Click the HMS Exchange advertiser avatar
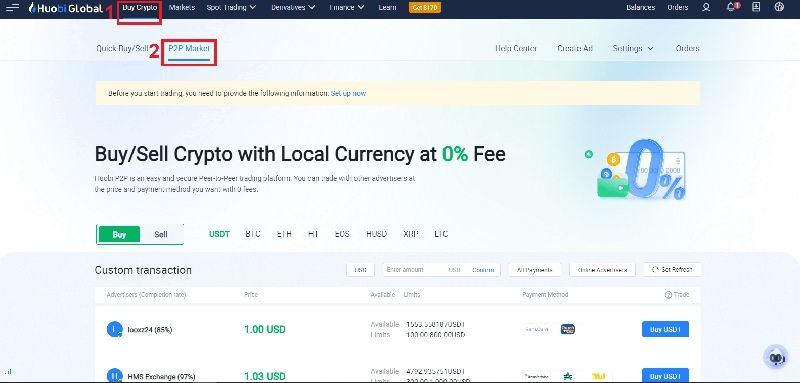The height and width of the screenshot is (383, 800). 115,376
